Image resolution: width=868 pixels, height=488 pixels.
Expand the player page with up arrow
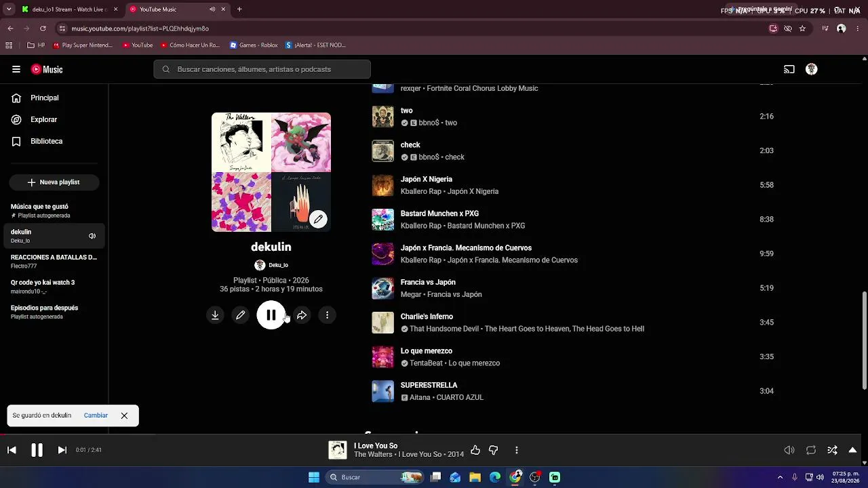[x=853, y=450]
